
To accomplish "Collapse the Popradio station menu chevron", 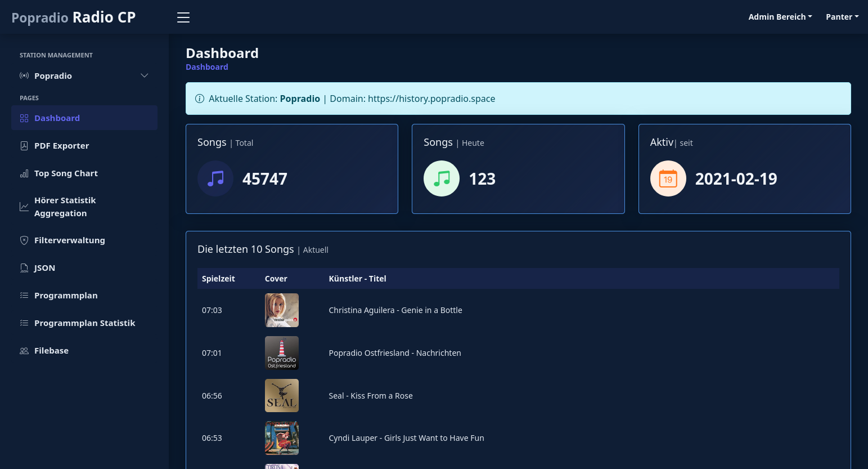I will point(144,75).
